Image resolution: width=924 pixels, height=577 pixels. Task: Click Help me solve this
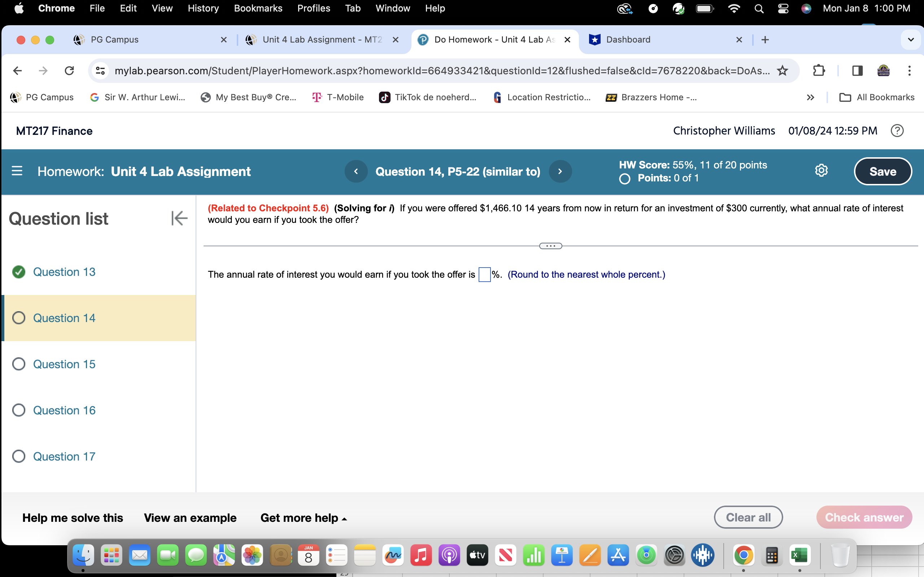click(73, 517)
